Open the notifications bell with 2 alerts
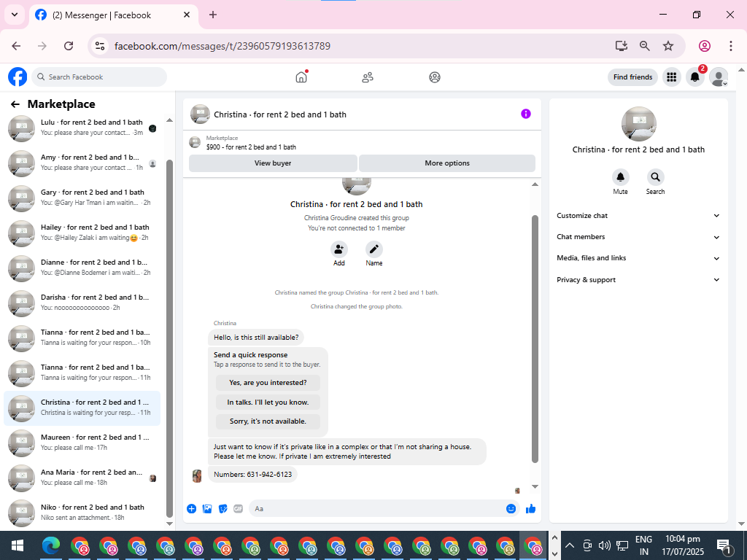Image resolution: width=747 pixels, height=560 pixels. pos(695,77)
